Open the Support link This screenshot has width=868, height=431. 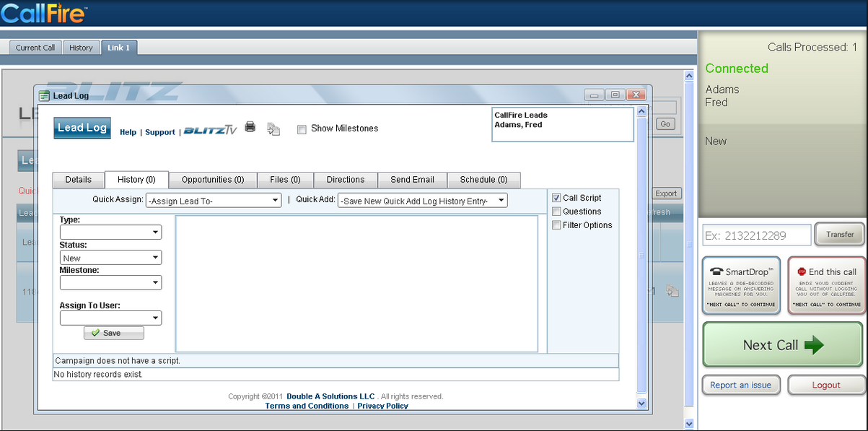160,132
